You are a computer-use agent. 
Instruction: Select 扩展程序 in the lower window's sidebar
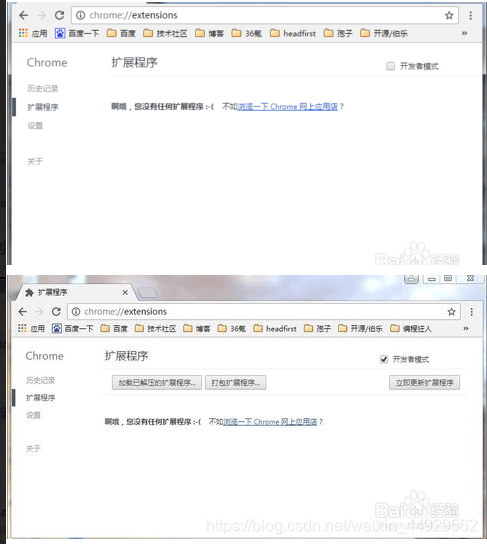coord(41,398)
